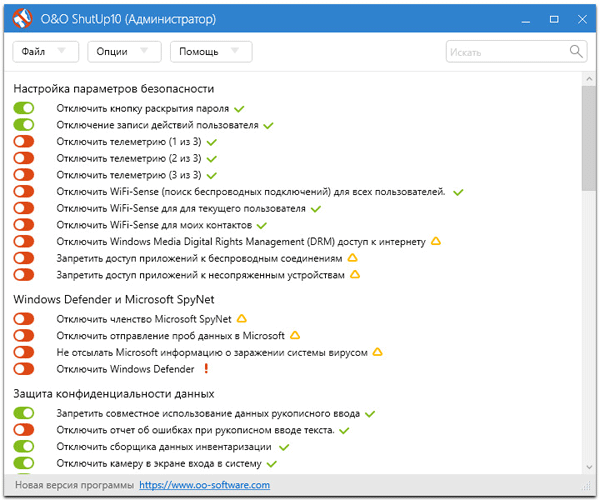Click setting label 'Отключить WiFi-Sense для моих контактов'
600x500 pixels.
coord(154,225)
